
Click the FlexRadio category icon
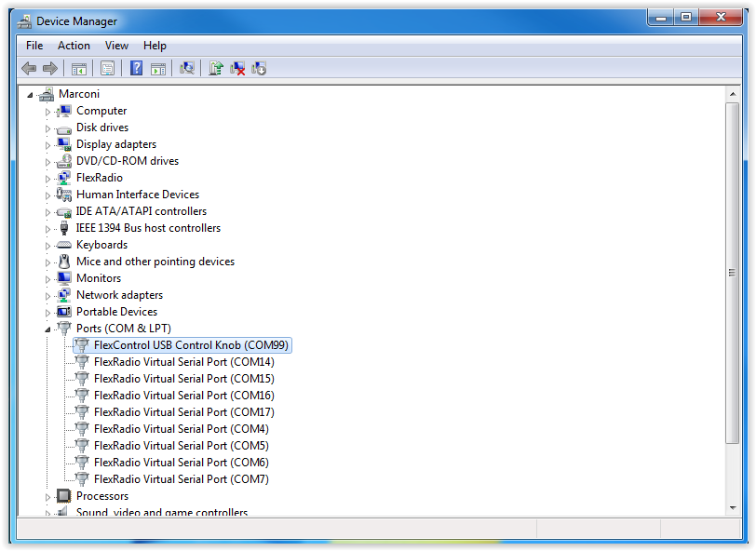click(63, 178)
